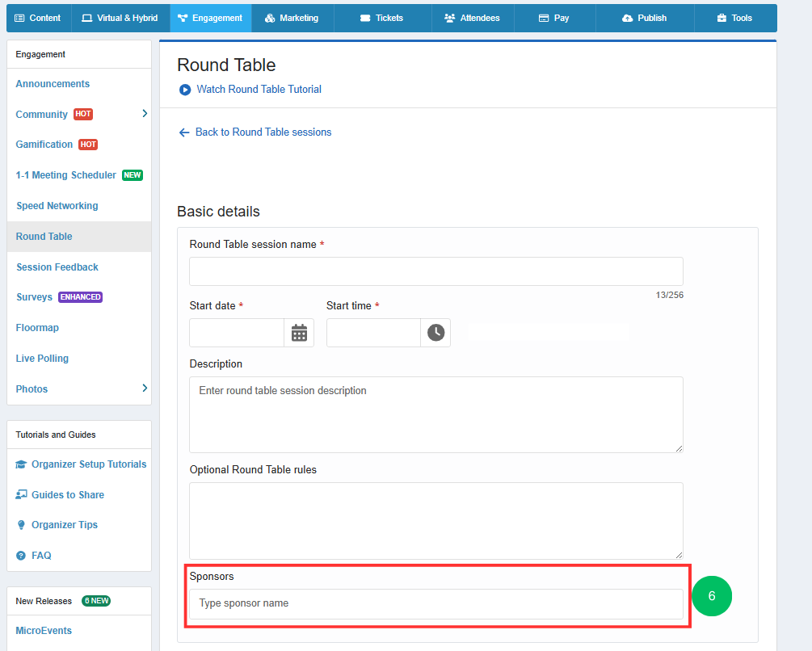Open the Attendees tab
This screenshot has height=651, width=812.
[x=473, y=18]
